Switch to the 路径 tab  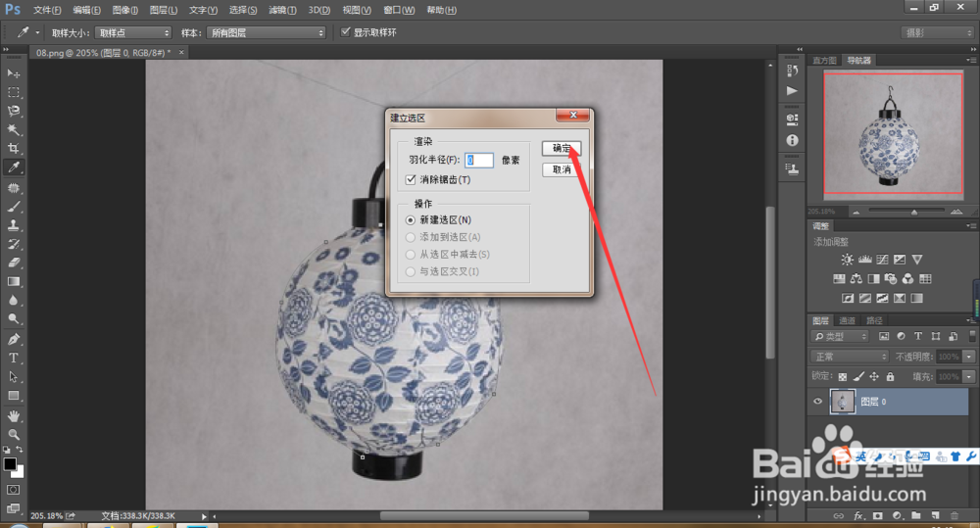[x=874, y=320]
